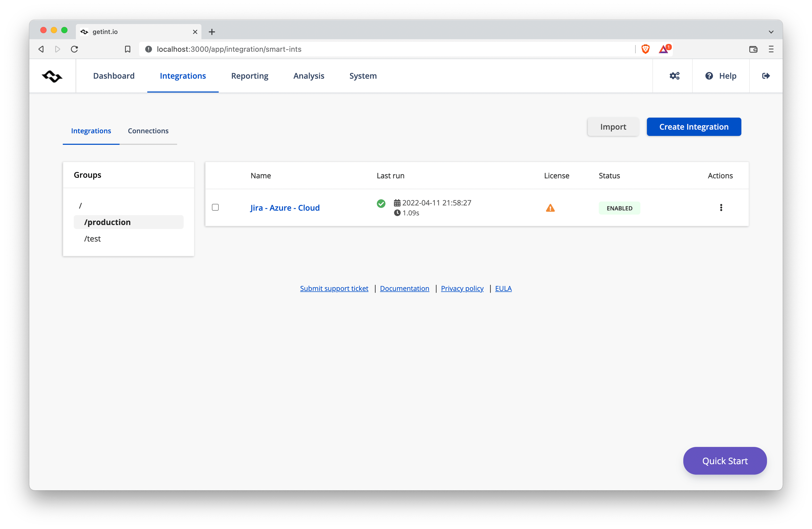Click the Import button
The width and height of the screenshot is (812, 529).
pos(613,127)
